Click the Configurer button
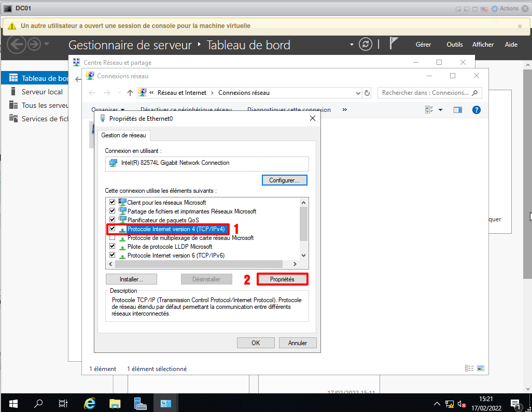 (284, 180)
